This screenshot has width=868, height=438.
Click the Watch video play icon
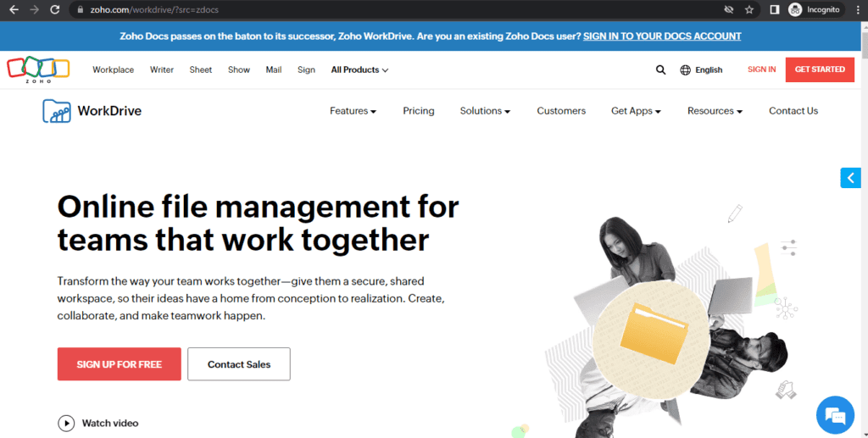(66, 423)
